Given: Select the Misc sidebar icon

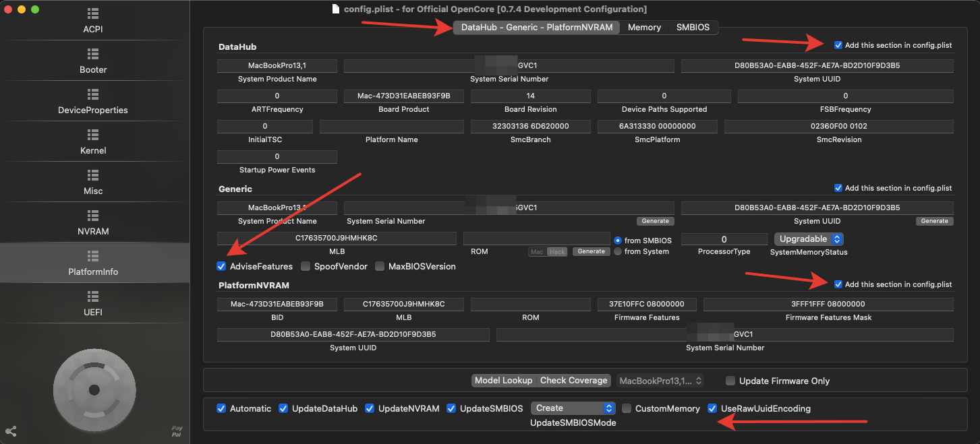Looking at the screenshot, I should tap(93, 175).
